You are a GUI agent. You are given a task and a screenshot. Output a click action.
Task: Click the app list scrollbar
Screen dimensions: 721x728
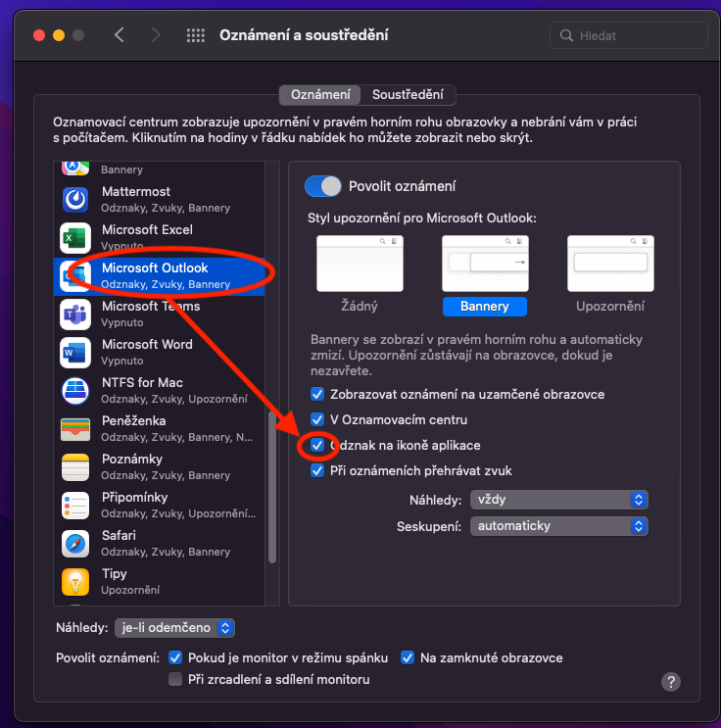pyautogui.click(x=272, y=488)
